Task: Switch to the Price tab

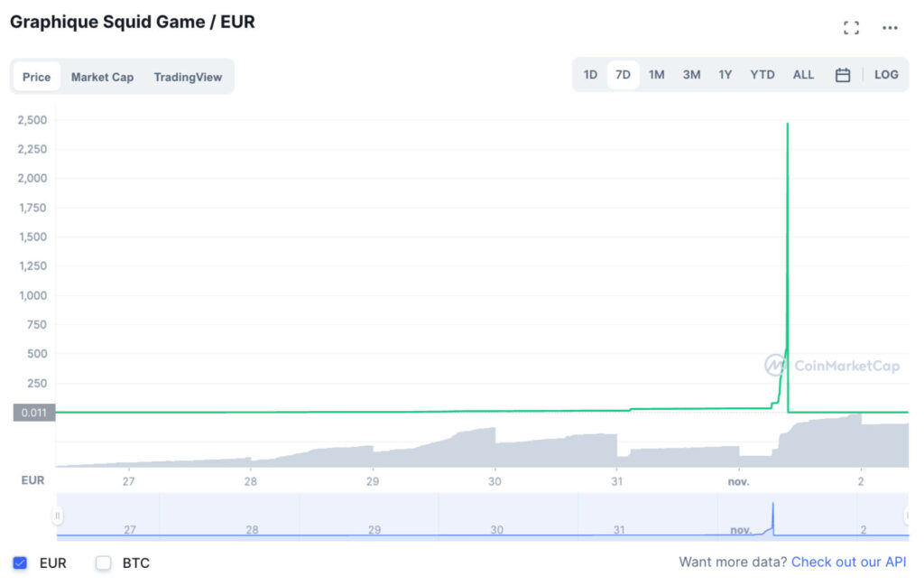Action: [37, 77]
